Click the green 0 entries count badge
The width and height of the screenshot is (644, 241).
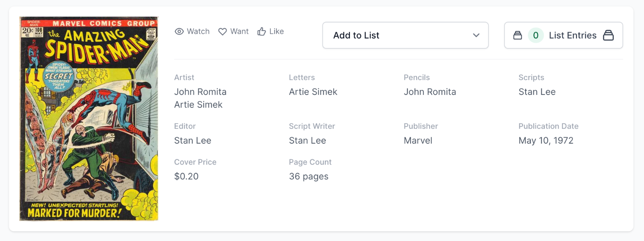pyautogui.click(x=536, y=35)
